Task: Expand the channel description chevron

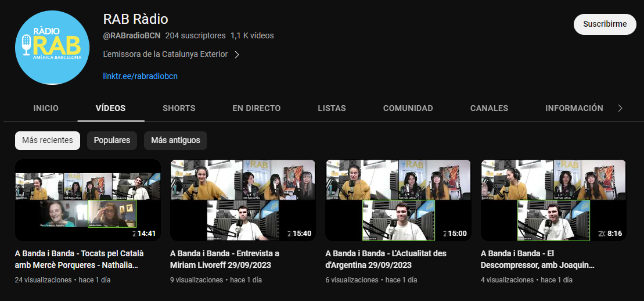Action: click(x=237, y=55)
